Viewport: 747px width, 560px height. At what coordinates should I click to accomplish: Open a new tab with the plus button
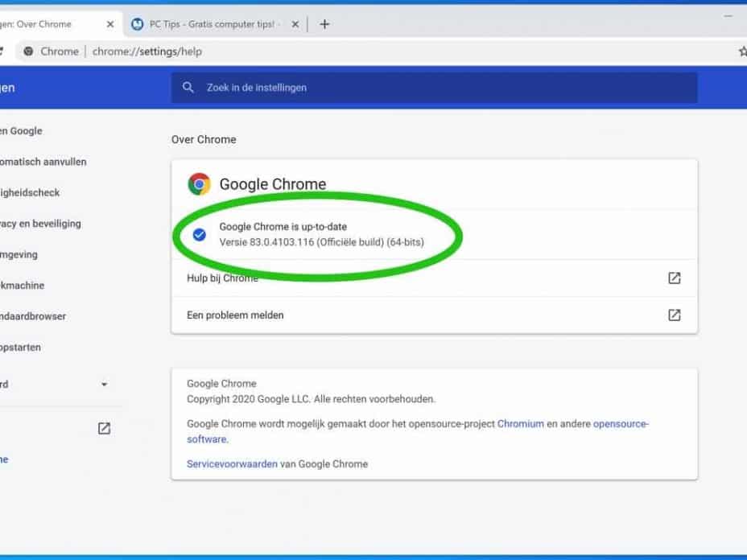tap(324, 24)
